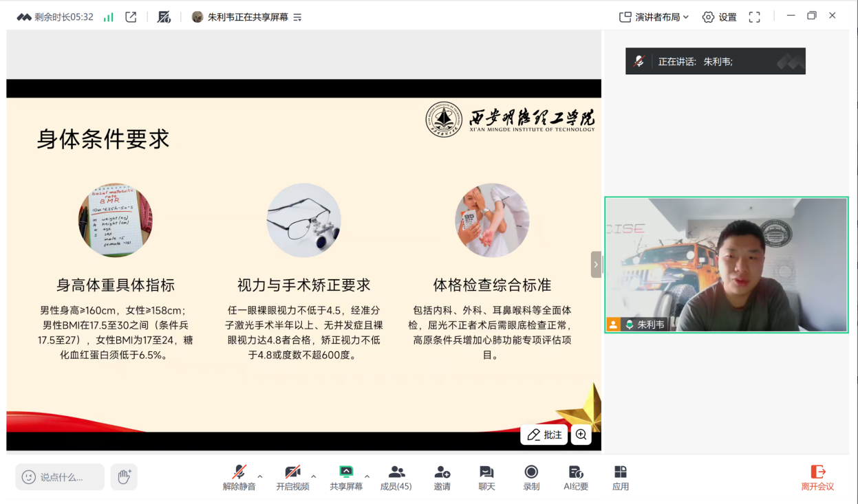Screen dimensions: 858x504
Task: Click the 说点什么 message input field
Action: [61, 476]
